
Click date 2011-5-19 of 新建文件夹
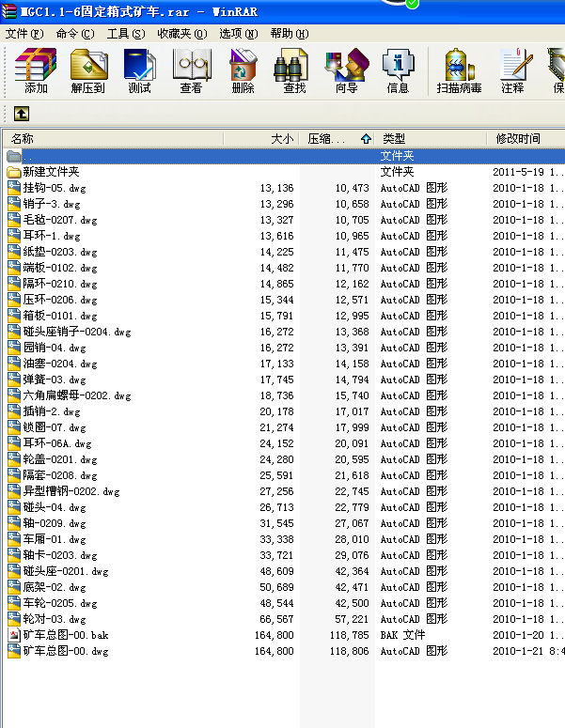(x=518, y=172)
